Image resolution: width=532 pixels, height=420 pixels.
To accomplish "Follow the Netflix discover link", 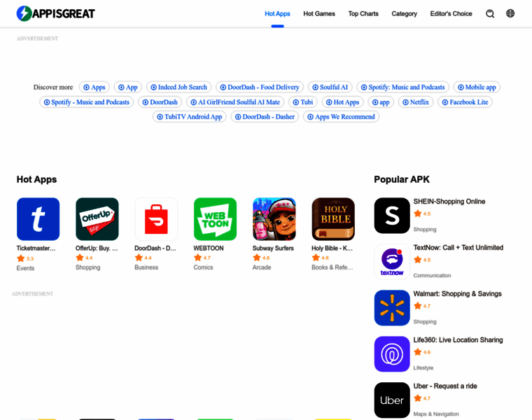I will pos(416,102).
